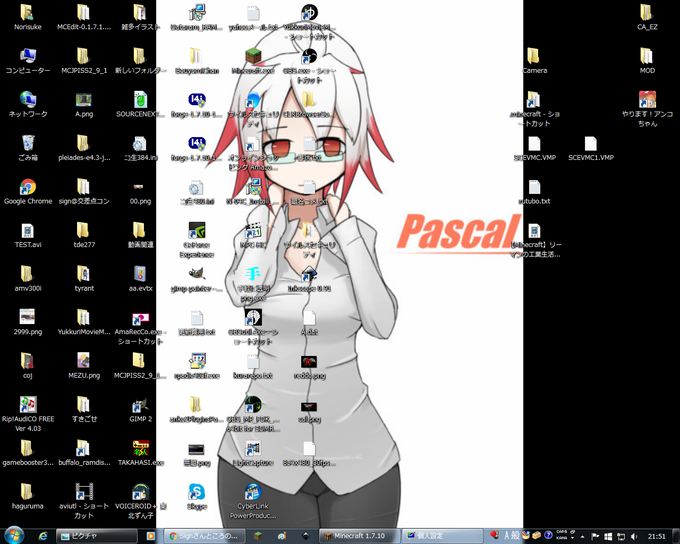Open the SOURCENEXT icon

pyautogui.click(x=140, y=105)
